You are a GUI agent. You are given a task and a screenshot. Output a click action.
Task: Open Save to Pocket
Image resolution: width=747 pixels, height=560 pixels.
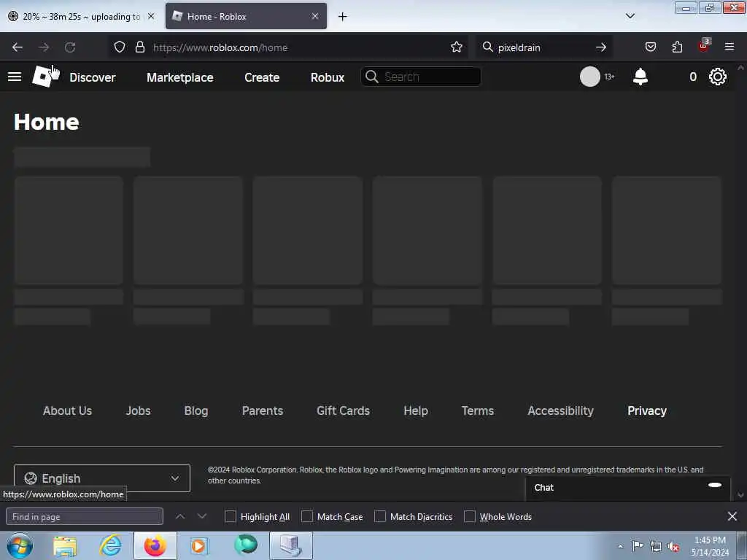click(650, 47)
